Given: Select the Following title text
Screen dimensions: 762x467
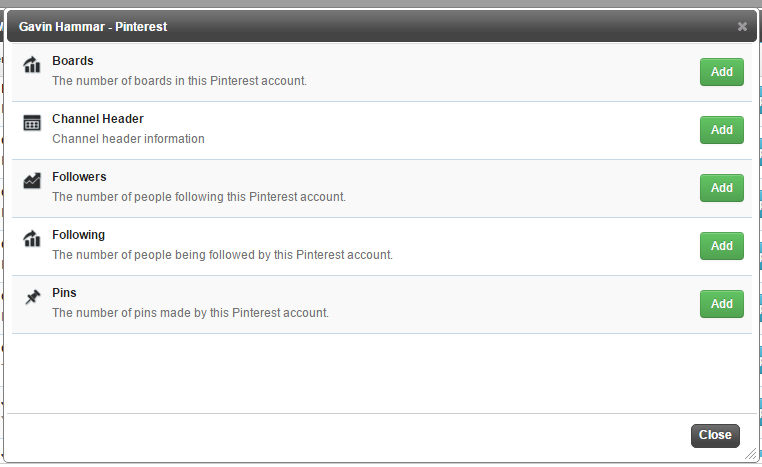Looking at the screenshot, I should coord(79,235).
